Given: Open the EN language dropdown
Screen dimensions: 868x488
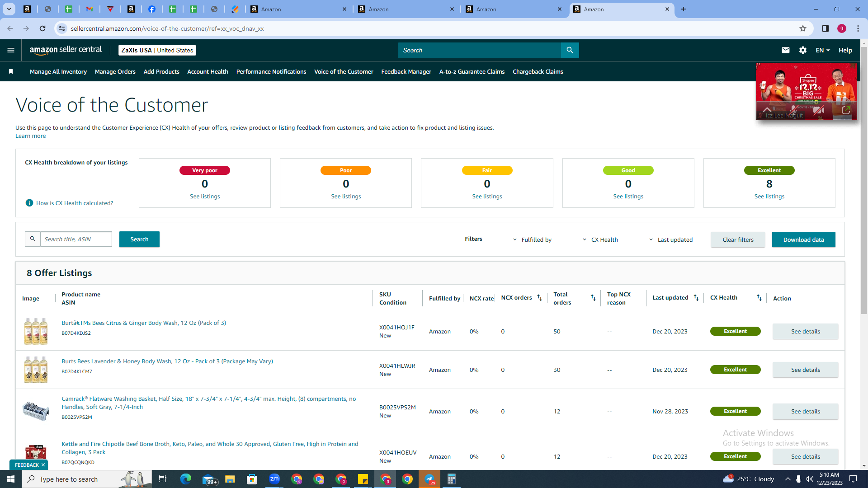Looking at the screenshot, I should 823,50.
